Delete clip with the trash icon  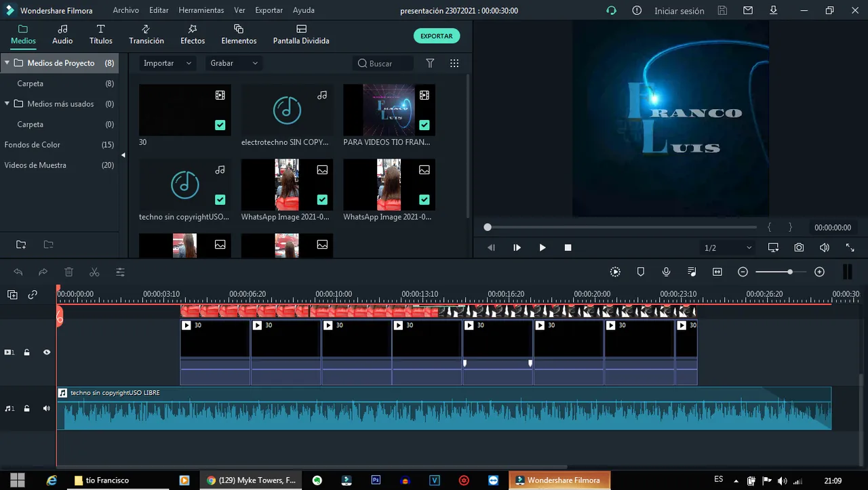(x=68, y=272)
